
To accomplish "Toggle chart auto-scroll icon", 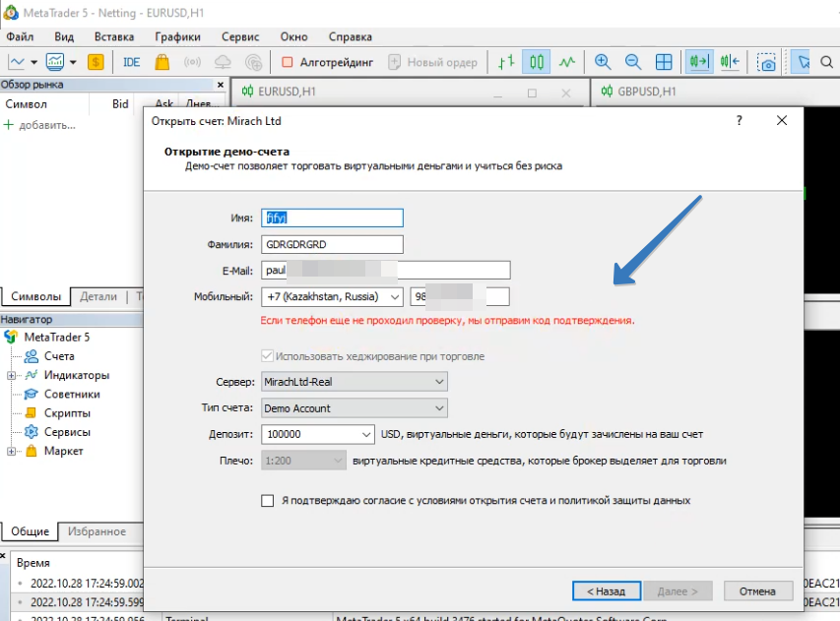I will [699, 62].
